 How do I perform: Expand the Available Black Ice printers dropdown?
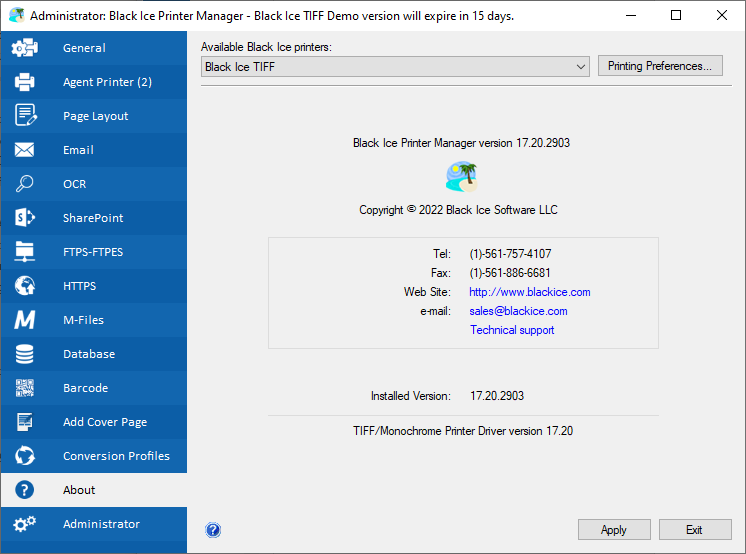[395, 67]
